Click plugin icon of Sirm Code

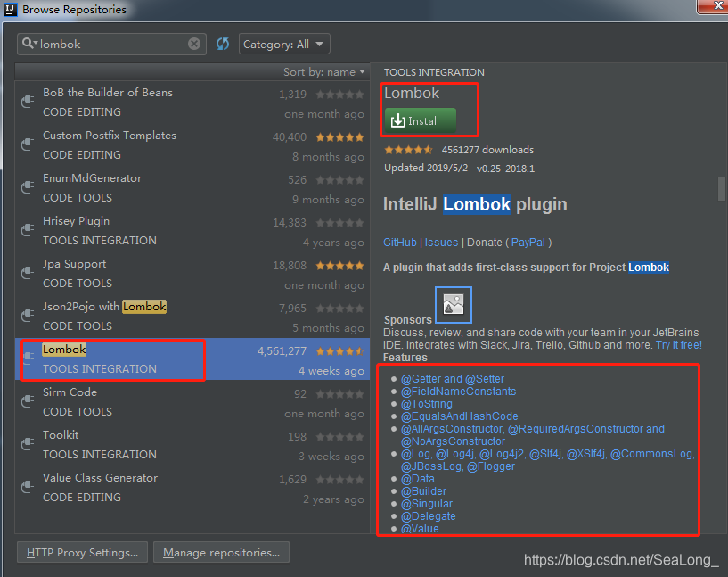(28, 401)
